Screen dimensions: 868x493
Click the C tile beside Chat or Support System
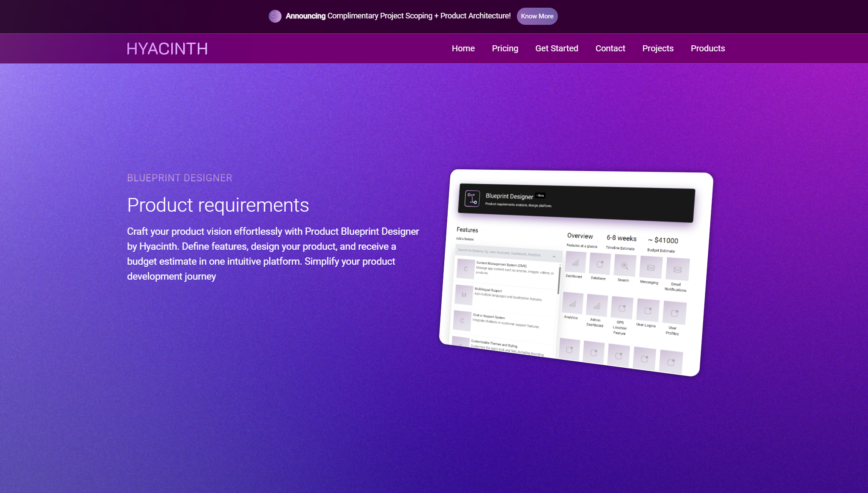click(x=462, y=320)
